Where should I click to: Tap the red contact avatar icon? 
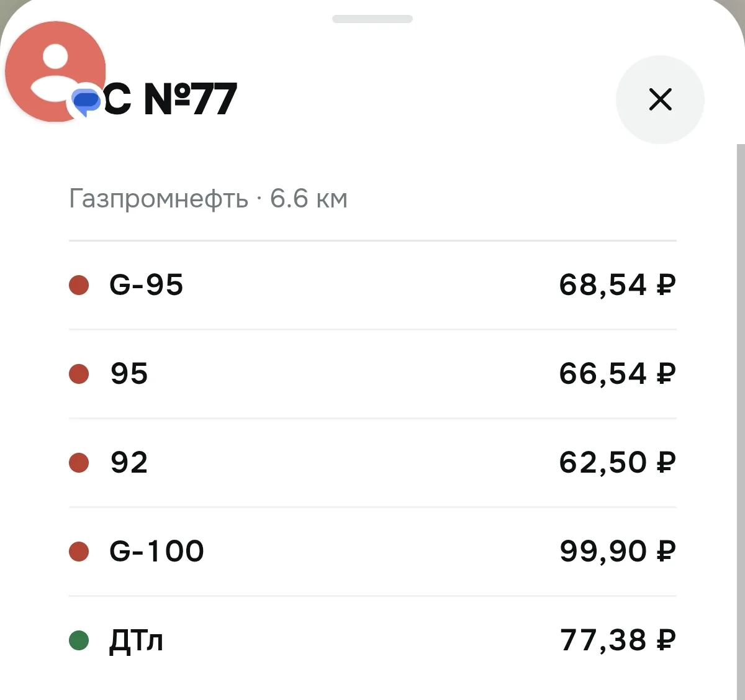click(55, 71)
